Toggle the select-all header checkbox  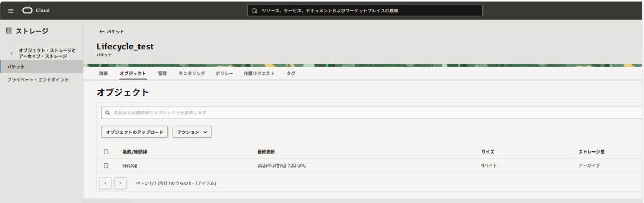point(106,152)
